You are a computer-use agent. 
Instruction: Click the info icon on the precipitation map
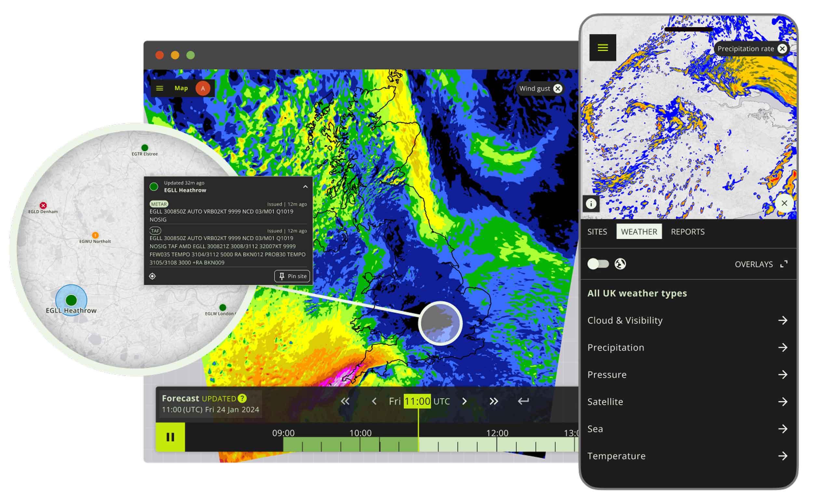[x=590, y=204]
